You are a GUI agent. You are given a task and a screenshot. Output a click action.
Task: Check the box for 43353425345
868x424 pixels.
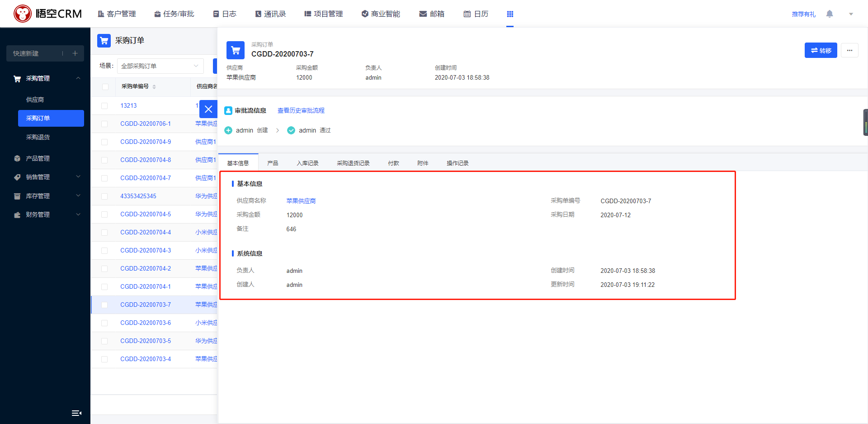tap(104, 196)
